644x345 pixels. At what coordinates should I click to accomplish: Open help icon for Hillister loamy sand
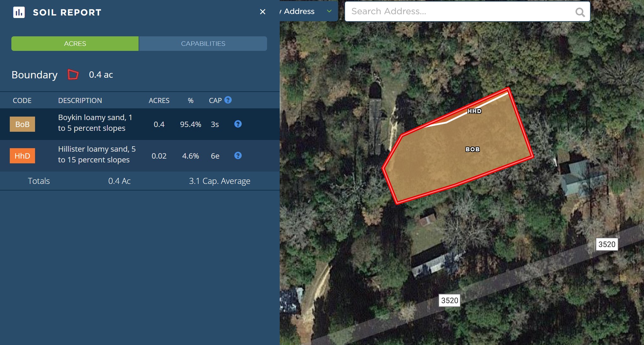tap(238, 155)
